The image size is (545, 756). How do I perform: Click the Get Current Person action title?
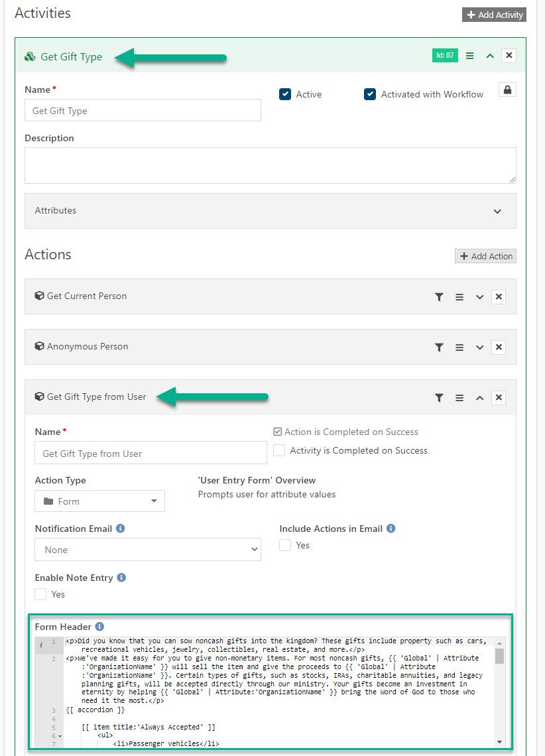pos(87,296)
